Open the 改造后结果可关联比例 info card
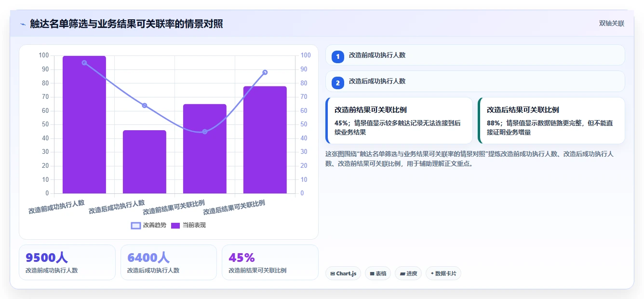Image resolution: width=644 pixels, height=299 pixels. click(x=551, y=121)
